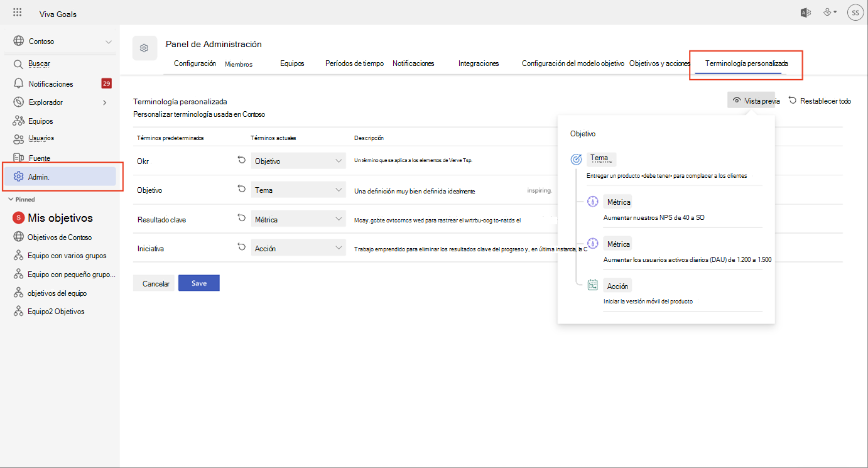Click Restablecer todo text
Image resolution: width=868 pixels, height=468 pixels.
pos(825,101)
